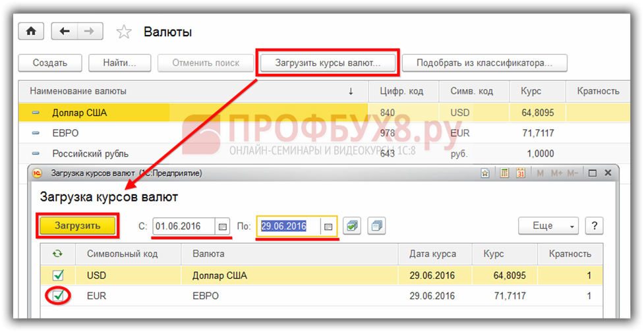
Task: Open the Еще dropdown menu
Action: tap(548, 226)
